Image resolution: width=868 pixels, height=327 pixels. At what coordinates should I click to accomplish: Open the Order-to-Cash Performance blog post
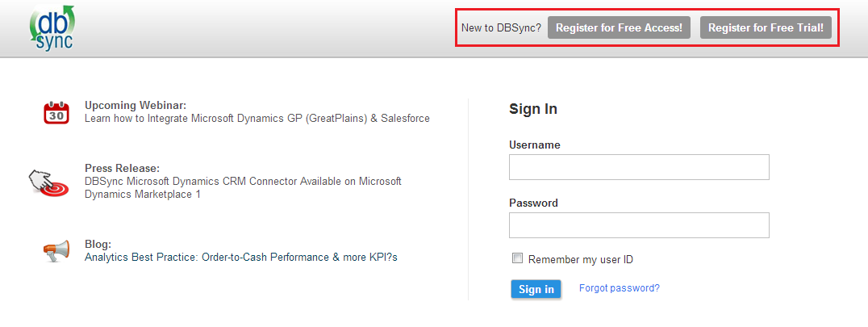(241, 258)
